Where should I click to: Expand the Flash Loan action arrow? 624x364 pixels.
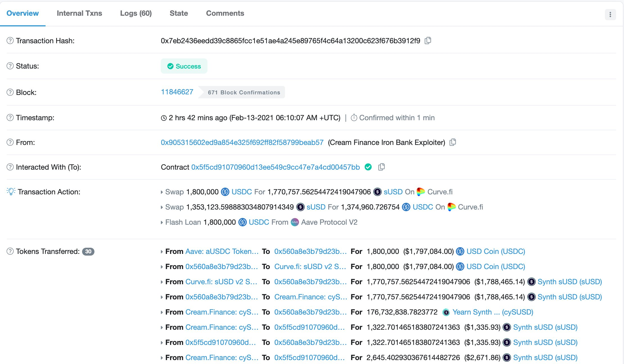click(x=162, y=222)
